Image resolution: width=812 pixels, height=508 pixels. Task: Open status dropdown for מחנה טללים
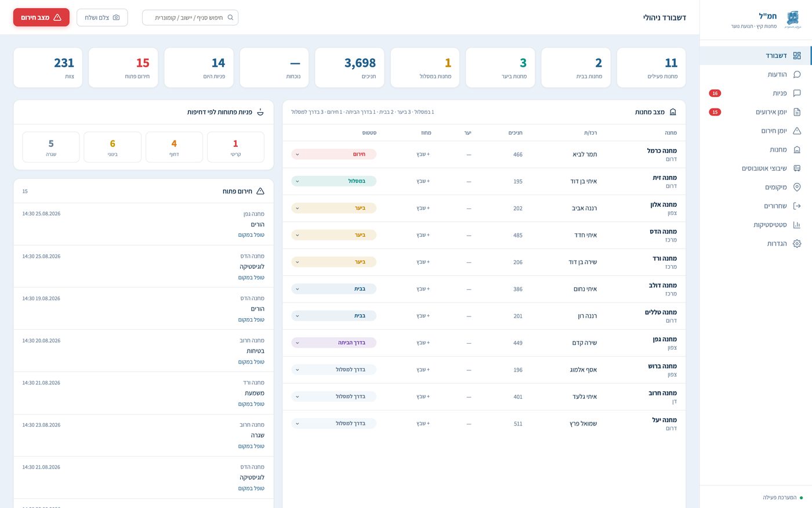pyautogui.click(x=334, y=316)
